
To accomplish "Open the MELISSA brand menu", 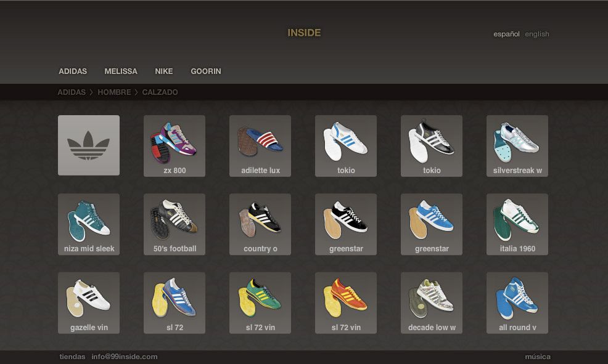I will pos(121,71).
